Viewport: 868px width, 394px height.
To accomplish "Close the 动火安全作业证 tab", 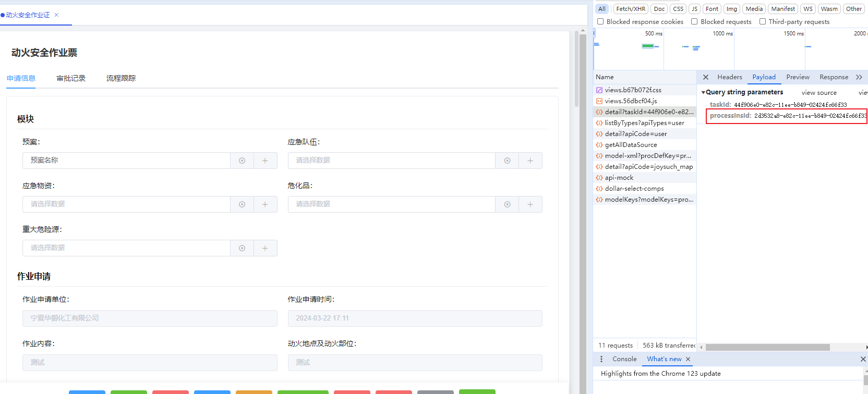I will click(56, 15).
